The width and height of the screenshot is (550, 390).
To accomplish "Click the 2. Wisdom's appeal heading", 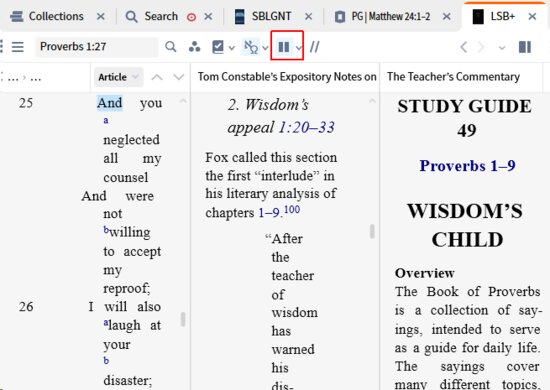I will (281, 116).
